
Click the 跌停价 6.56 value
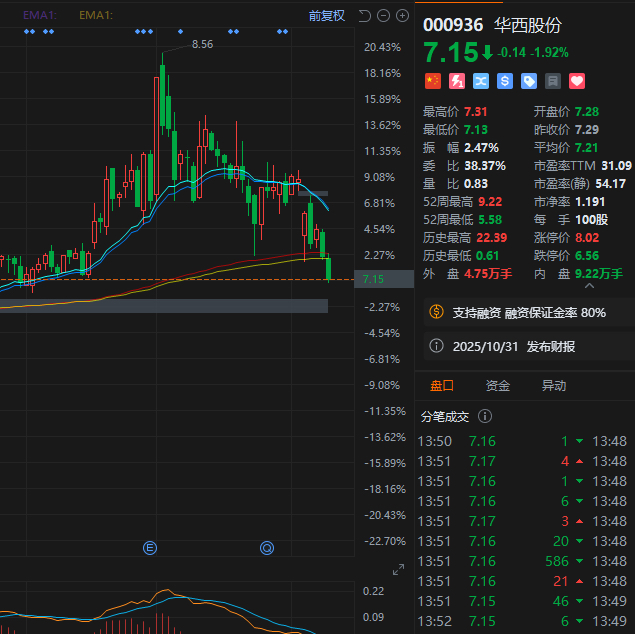coord(587,255)
